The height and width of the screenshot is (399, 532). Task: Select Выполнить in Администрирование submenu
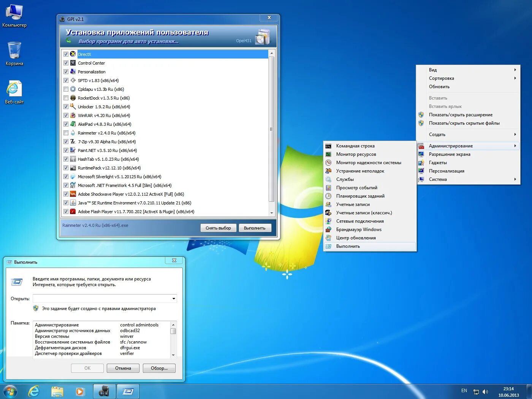pos(370,246)
